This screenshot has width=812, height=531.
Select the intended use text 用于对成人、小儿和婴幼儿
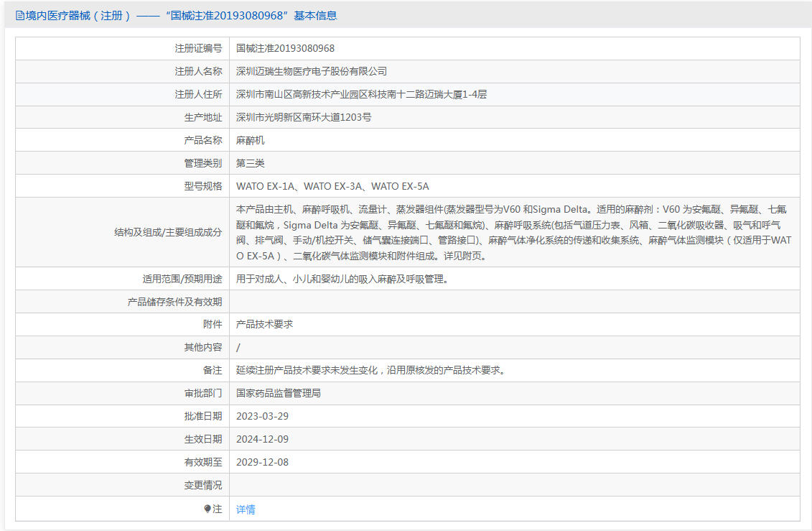(x=342, y=279)
